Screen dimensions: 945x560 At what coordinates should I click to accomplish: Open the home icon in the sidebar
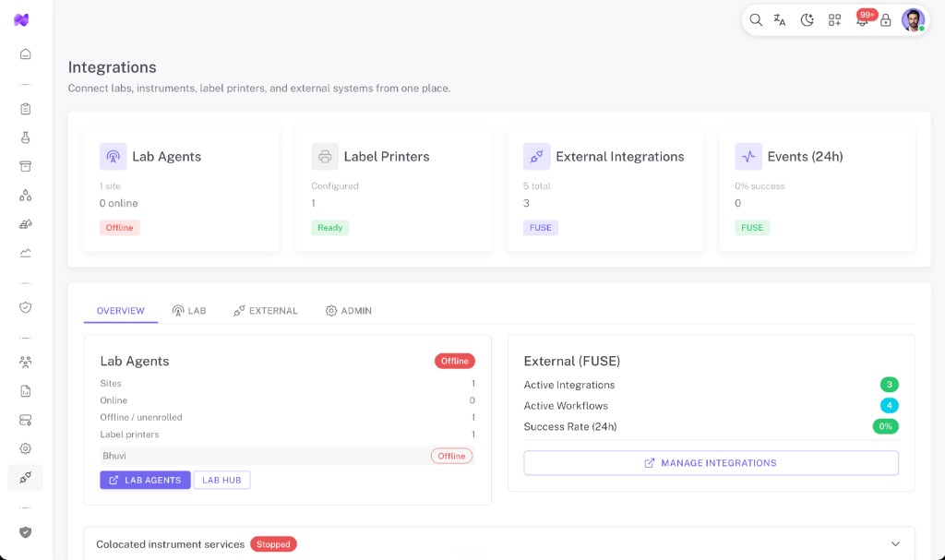click(25, 54)
